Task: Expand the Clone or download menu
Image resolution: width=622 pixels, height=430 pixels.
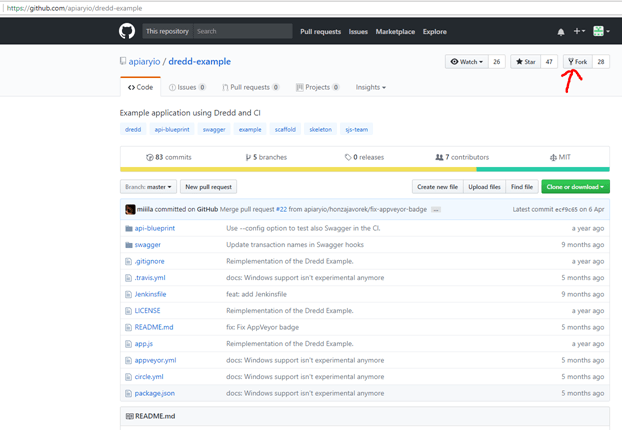Action: [x=574, y=187]
